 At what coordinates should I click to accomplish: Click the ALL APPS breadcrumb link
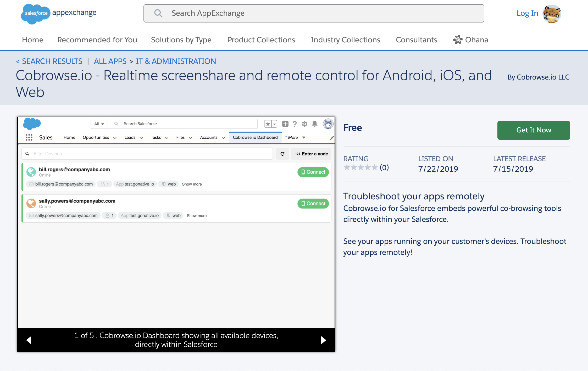tap(110, 61)
